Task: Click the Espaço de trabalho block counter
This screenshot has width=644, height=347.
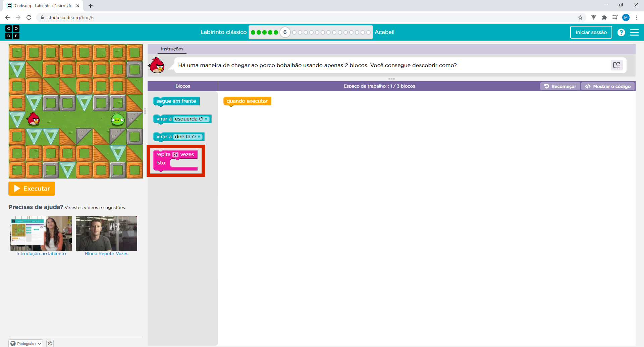Action: pos(379,86)
